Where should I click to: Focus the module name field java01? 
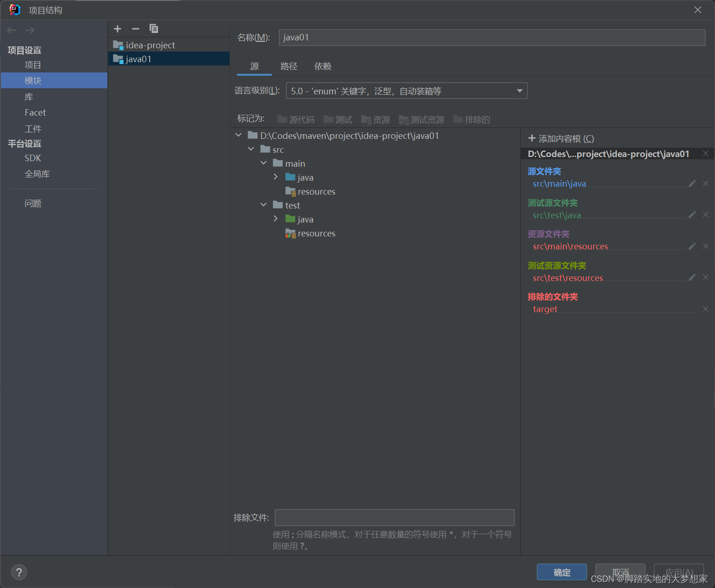(x=492, y=38)
